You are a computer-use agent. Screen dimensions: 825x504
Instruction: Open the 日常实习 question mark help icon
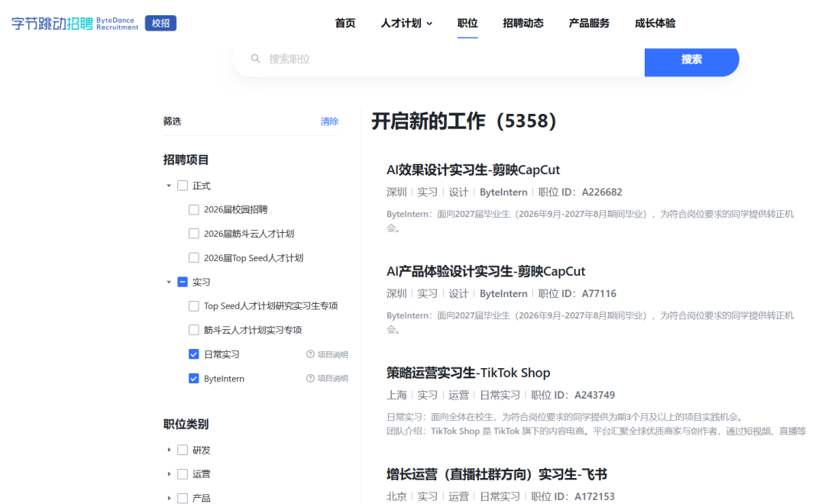pyautogui.click(x=310, y=354)
